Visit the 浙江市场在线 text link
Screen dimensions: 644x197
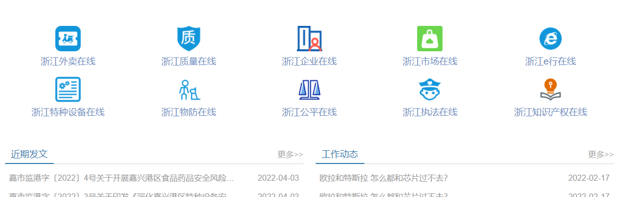430,61
